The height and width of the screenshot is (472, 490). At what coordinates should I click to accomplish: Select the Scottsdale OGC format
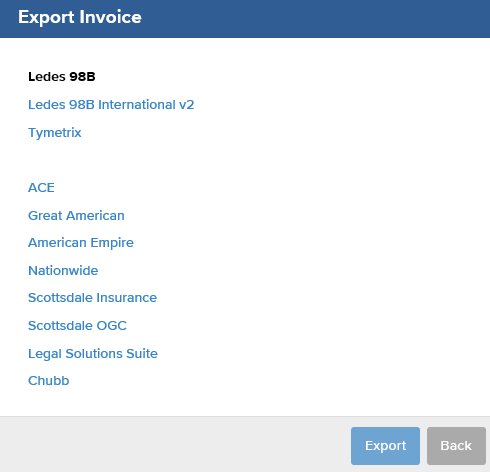pyautogui.click(x=77, y=326)
